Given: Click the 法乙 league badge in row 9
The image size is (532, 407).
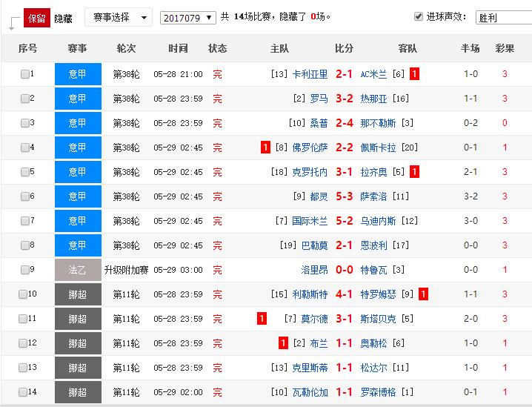Looking at the screenshot, I should [78, 270].
